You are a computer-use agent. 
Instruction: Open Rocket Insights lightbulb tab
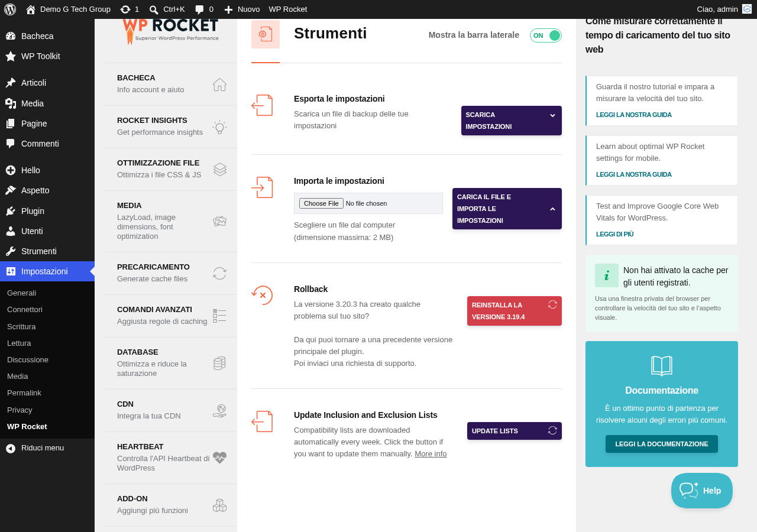tap(171, 127)
